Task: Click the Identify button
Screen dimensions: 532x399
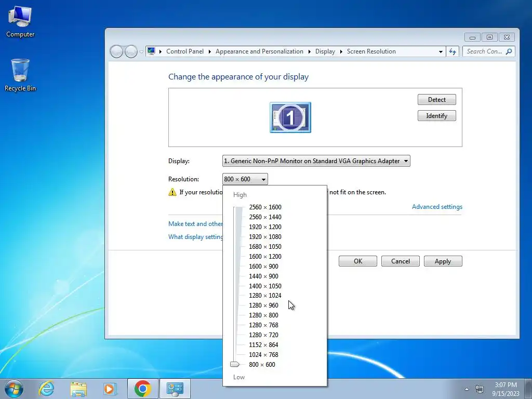Action: [436, 116]
